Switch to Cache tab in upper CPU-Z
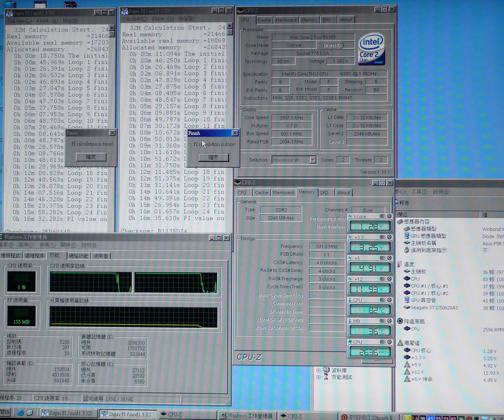The width and height of the screenshot is (504, 420). pos(264,20)
